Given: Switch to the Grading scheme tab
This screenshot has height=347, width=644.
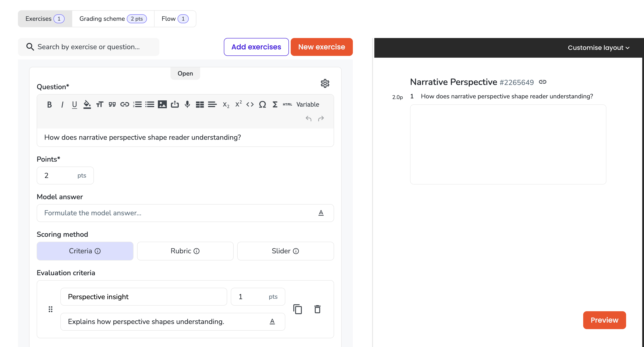Looking at the screenshot, I should point(113,19).
